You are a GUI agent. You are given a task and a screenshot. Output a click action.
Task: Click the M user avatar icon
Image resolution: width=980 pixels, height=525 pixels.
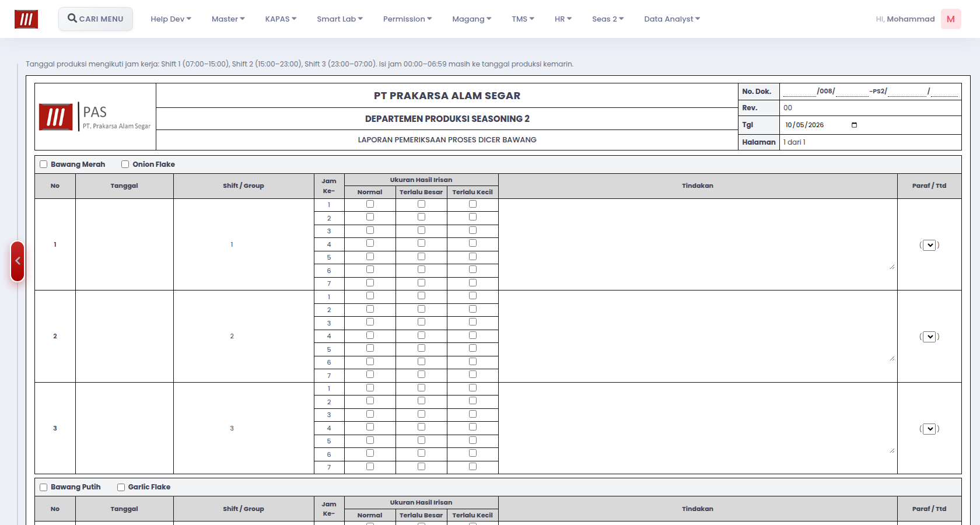[951, 19]
